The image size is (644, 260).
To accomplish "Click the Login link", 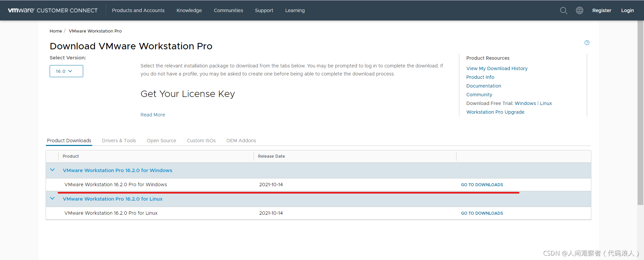I will (627, 10).
